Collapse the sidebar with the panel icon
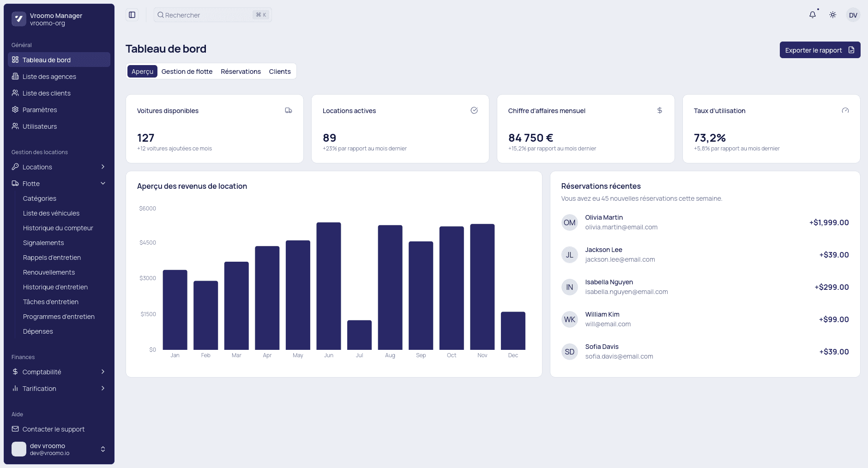This screenshot has height=468, width=868. pyautogui.click(x=132, y=14)
